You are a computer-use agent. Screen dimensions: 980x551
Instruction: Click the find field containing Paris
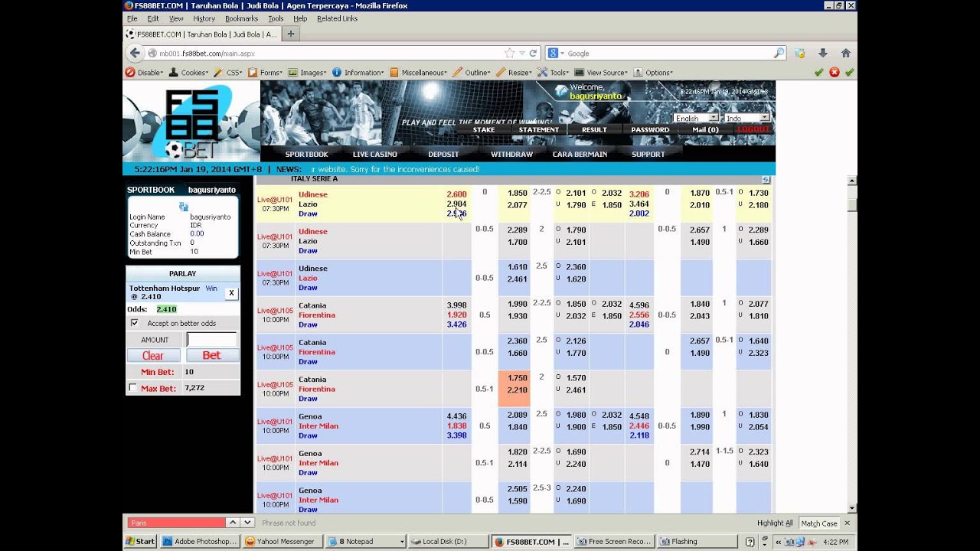coord(176,523)
